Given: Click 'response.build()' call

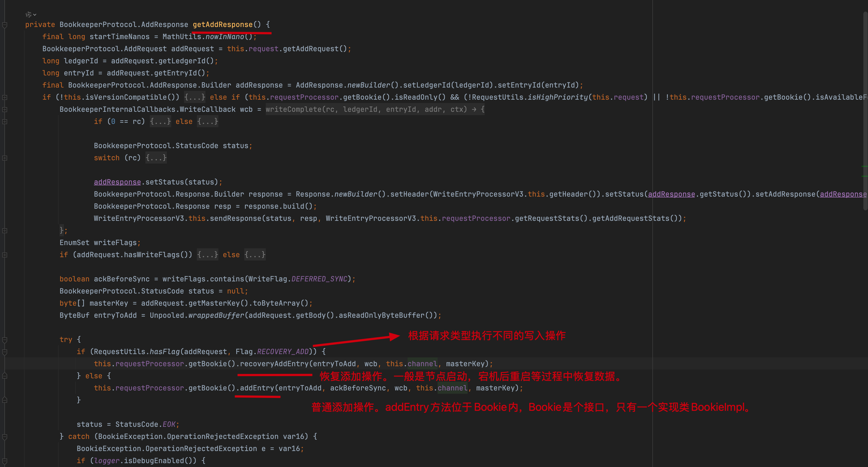Looking at the screenshot, I should [x=278, y=207].
